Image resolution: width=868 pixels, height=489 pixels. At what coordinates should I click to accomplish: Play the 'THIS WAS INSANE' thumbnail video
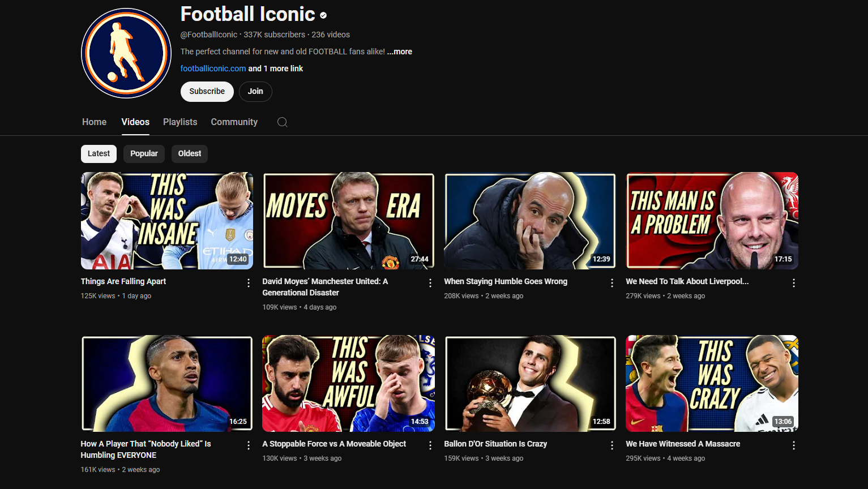point(167,221)
